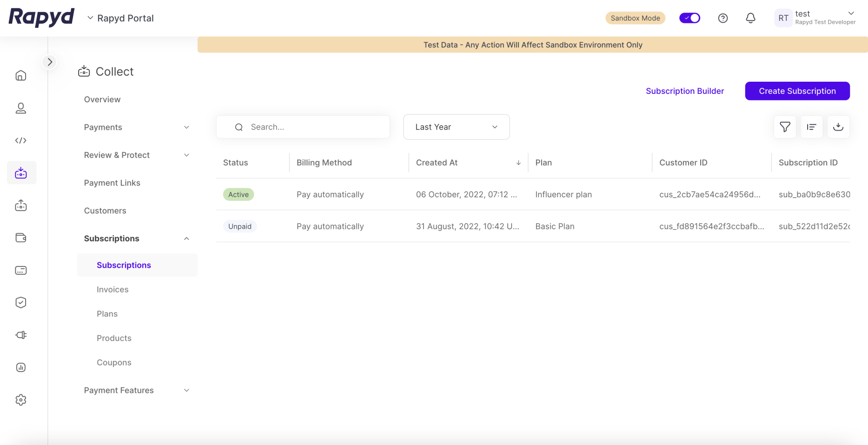Viewport: 868px width, 445px height.
Task: Select the Disburse icon in sidebar
Action: point(21,205)
